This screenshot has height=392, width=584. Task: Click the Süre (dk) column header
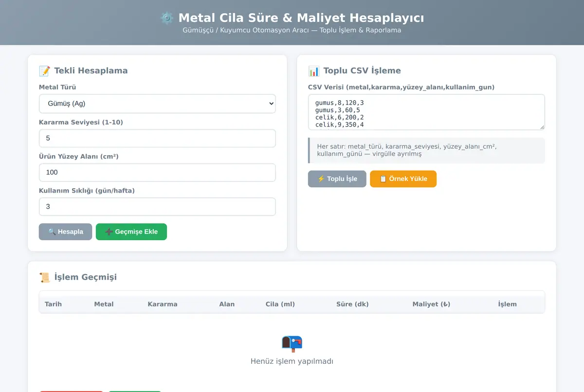(352, 304)
